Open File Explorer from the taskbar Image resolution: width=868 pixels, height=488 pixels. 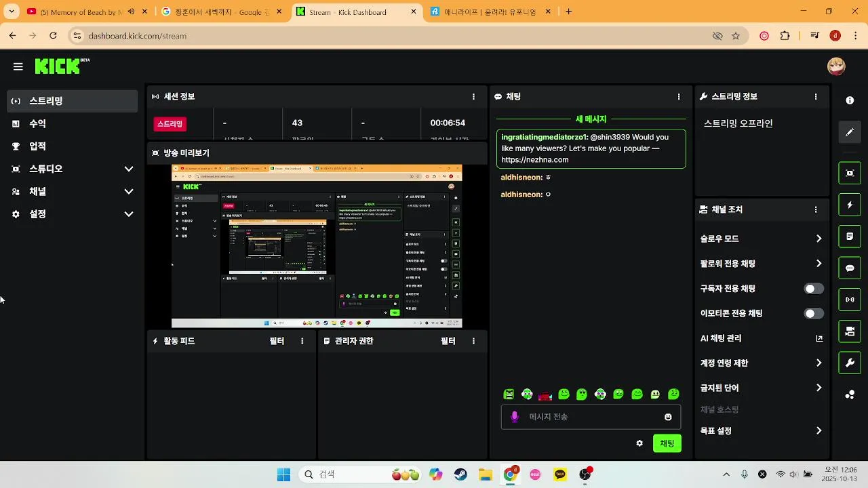tap(485, 474)
